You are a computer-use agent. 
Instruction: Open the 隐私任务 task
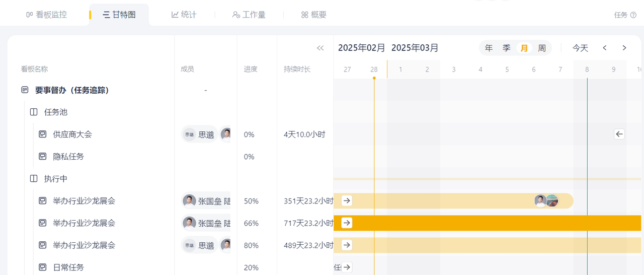pyautogui.click(x=68, y=156)
